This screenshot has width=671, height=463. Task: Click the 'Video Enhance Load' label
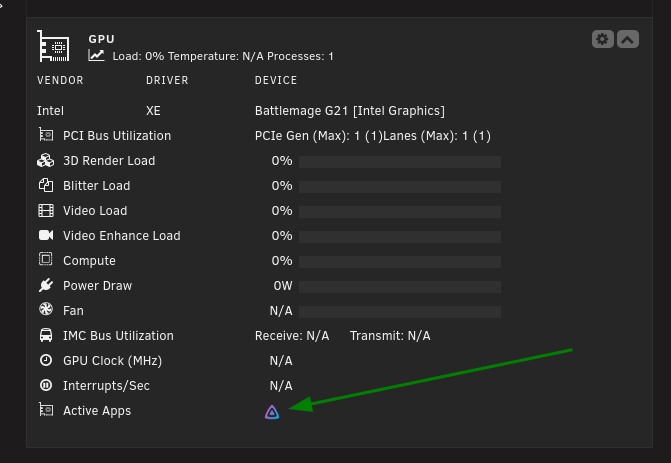122,236
